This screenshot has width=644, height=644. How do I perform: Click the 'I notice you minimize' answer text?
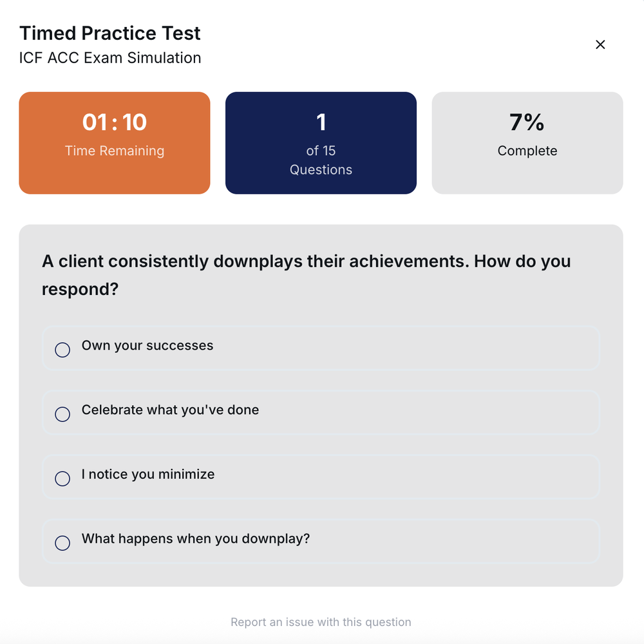(148, 475)
